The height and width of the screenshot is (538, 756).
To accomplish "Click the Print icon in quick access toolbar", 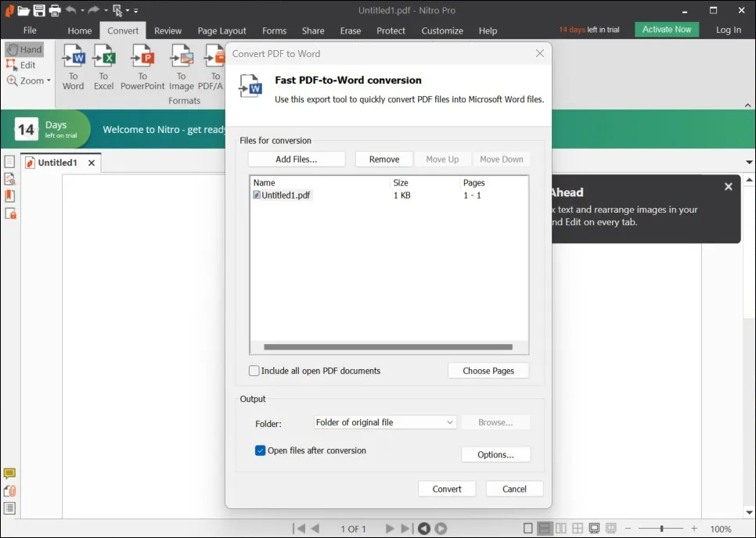I will (53, 10).
